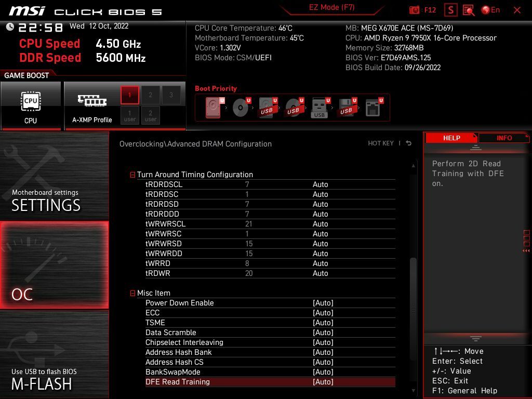Open the HOT KEY list
The image size is (532, 399).
(x=381, y=143)
